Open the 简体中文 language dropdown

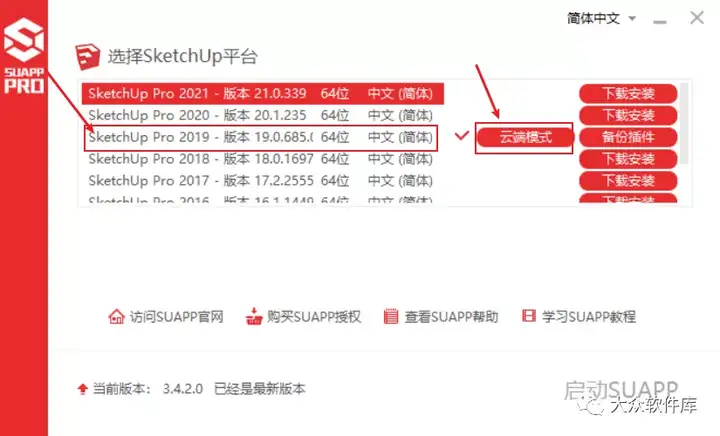(x=601, y=18)
